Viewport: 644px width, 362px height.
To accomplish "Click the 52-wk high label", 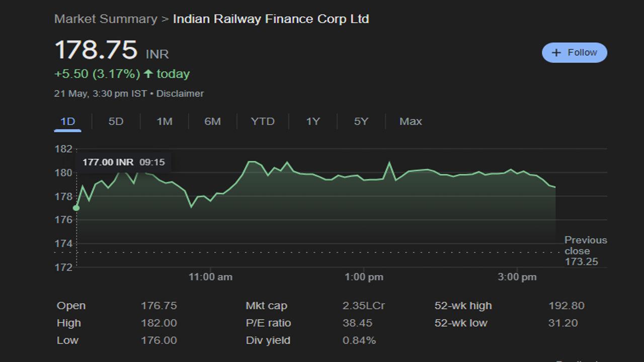I will click(x=463, y=306).
